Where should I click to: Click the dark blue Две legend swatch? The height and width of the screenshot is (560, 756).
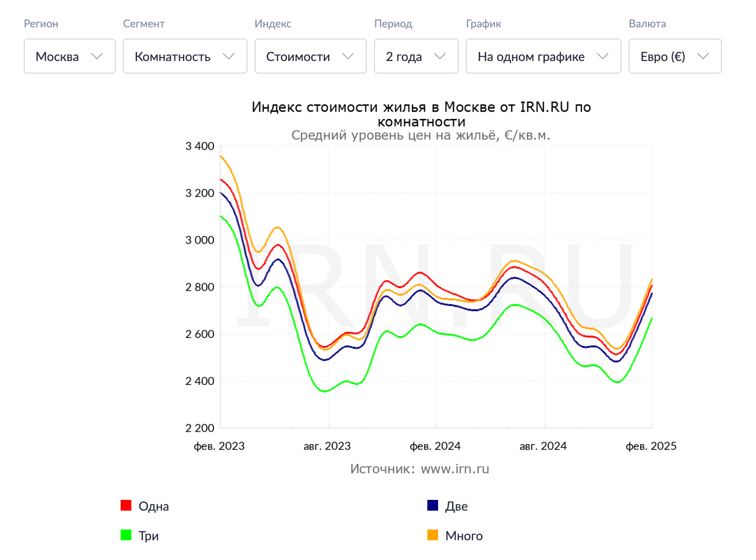pos(433,506)
